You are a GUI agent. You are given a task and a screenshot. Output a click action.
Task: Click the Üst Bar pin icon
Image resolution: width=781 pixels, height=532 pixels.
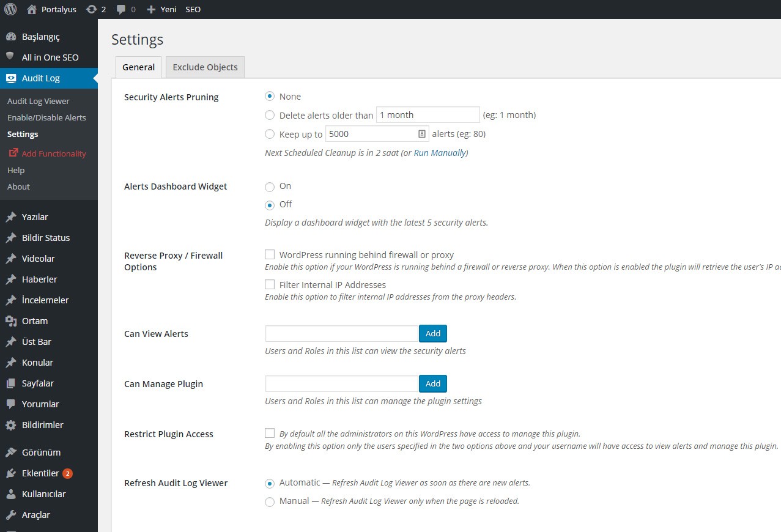pyautogui.click(x=10, y=342)
